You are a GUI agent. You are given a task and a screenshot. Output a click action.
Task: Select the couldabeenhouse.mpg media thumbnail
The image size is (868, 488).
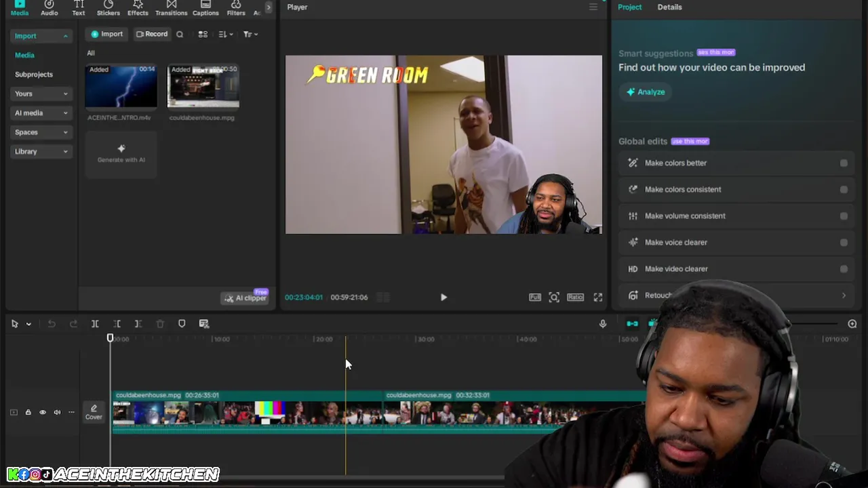(203, 86)
